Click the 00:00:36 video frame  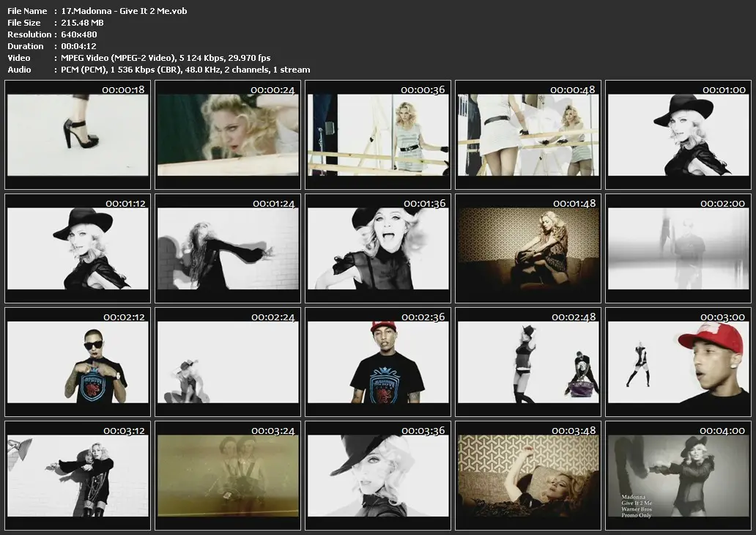pyautogui.click(x=378, y=135)
